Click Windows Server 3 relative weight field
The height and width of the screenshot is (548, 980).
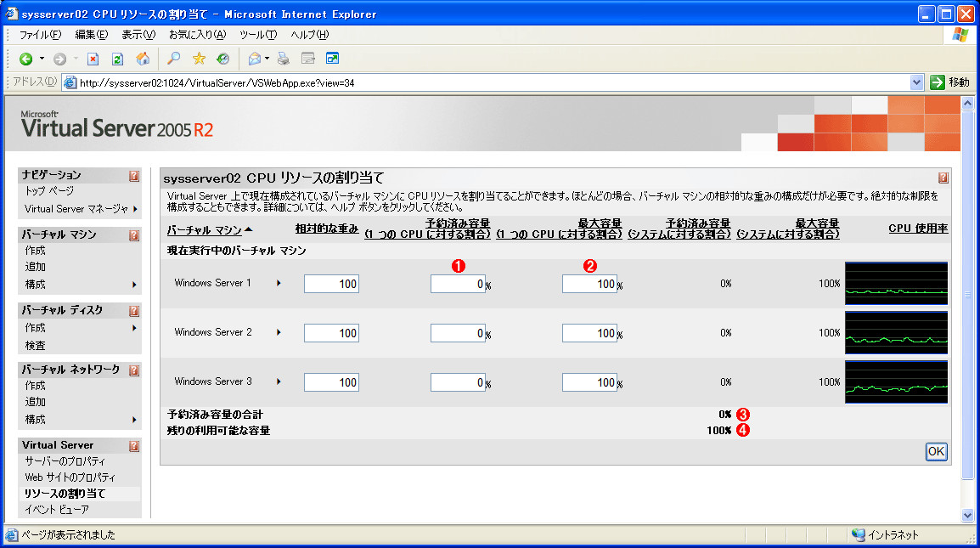tap(331, 382)
